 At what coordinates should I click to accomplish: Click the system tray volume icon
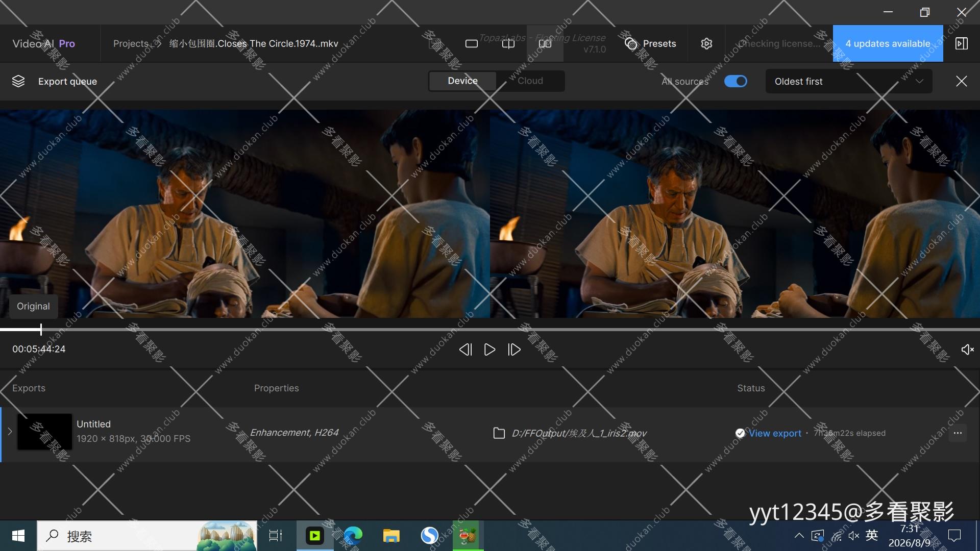point(854,536)
